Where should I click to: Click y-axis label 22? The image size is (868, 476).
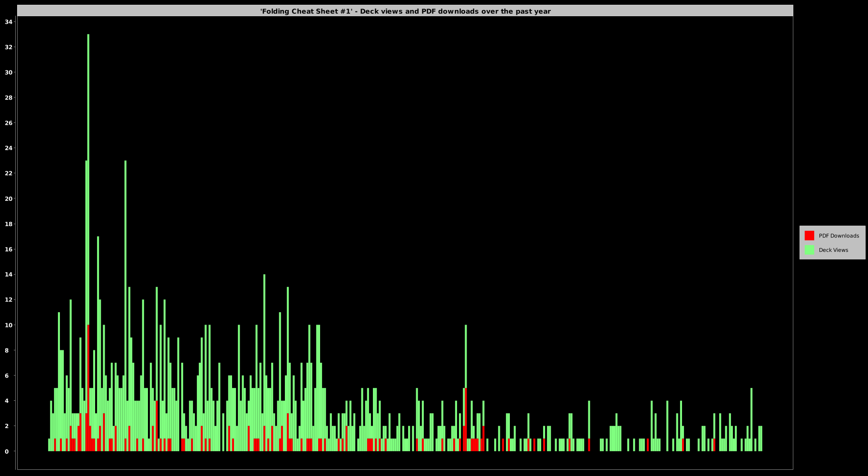tap(9, 173)
